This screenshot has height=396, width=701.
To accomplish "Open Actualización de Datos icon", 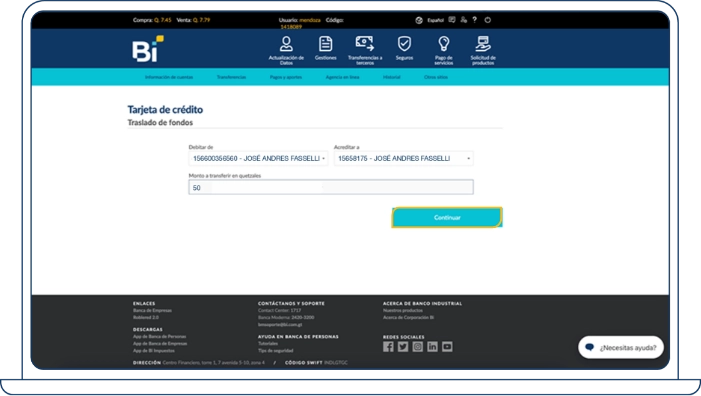I will click(x=286, y=44).
